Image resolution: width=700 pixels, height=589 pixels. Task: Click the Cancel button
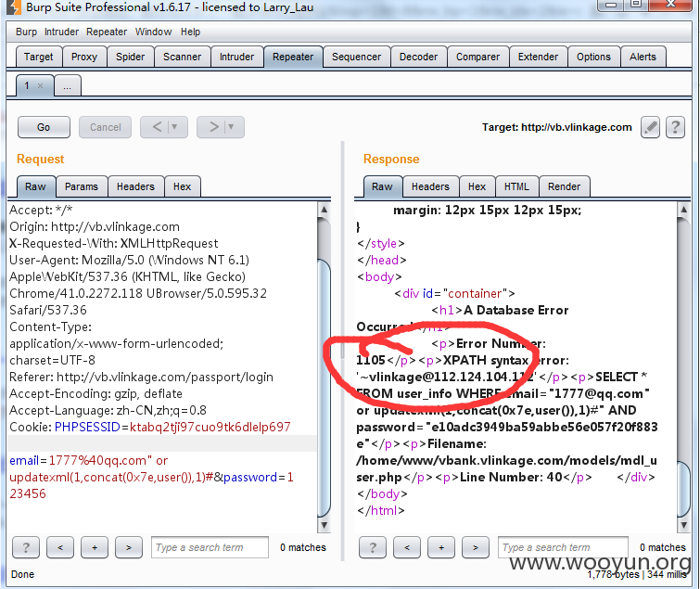(x=106, y=127)
